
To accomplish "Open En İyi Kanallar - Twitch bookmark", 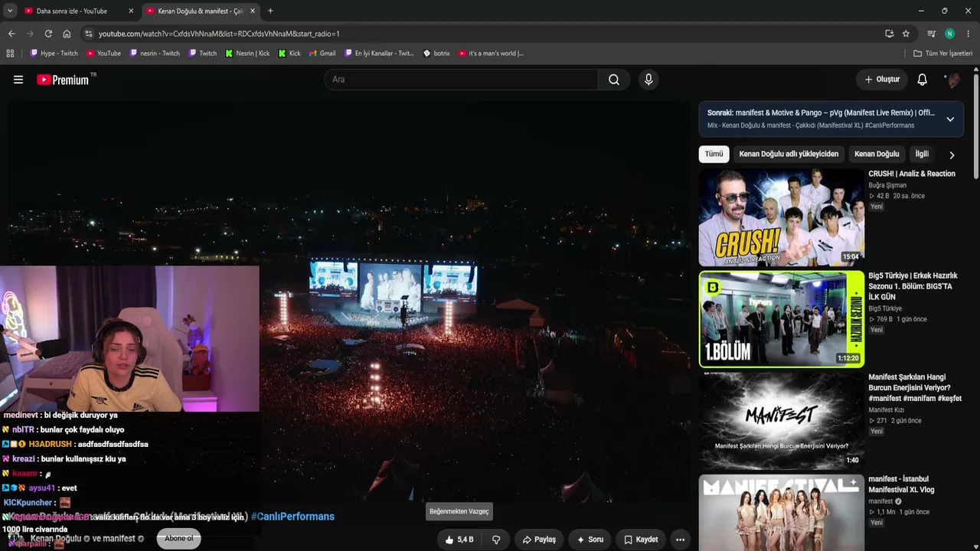I will pyautogui.click(x=379, y=54).
